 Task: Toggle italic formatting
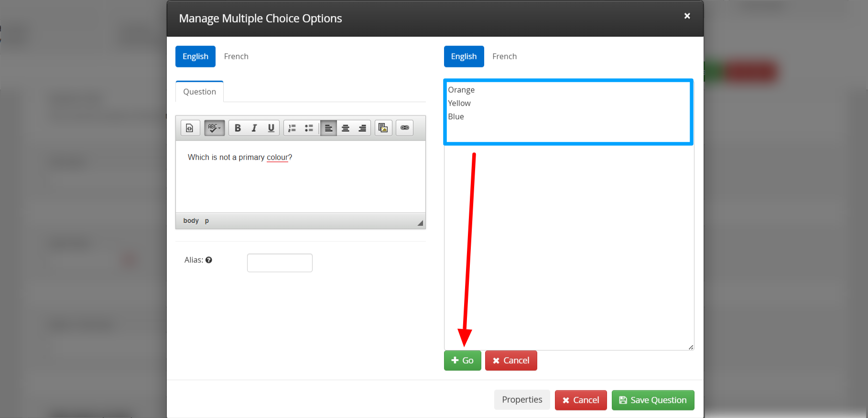coord(254,128)
